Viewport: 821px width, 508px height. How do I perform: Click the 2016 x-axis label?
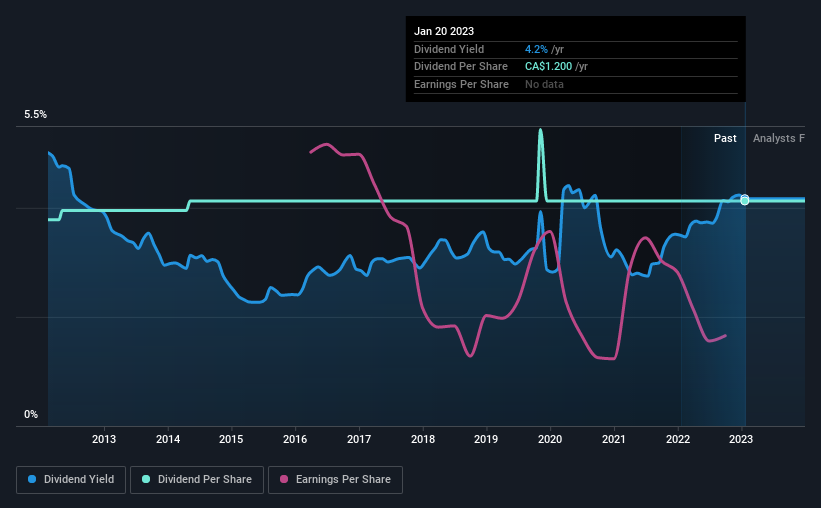[295, 439]
